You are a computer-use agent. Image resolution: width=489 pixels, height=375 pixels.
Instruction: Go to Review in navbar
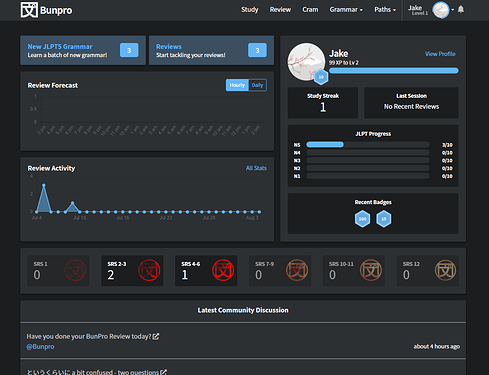coord(280,10)
